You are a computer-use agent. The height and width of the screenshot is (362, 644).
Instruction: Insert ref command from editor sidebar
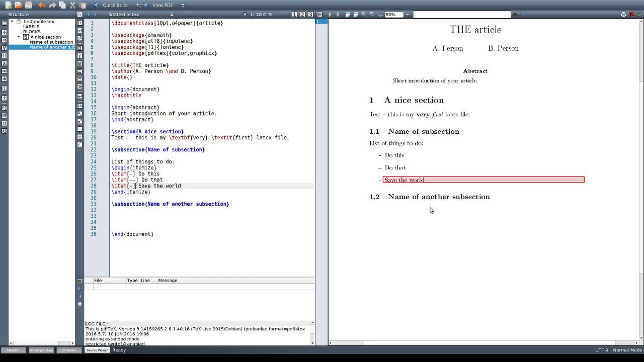79,31
